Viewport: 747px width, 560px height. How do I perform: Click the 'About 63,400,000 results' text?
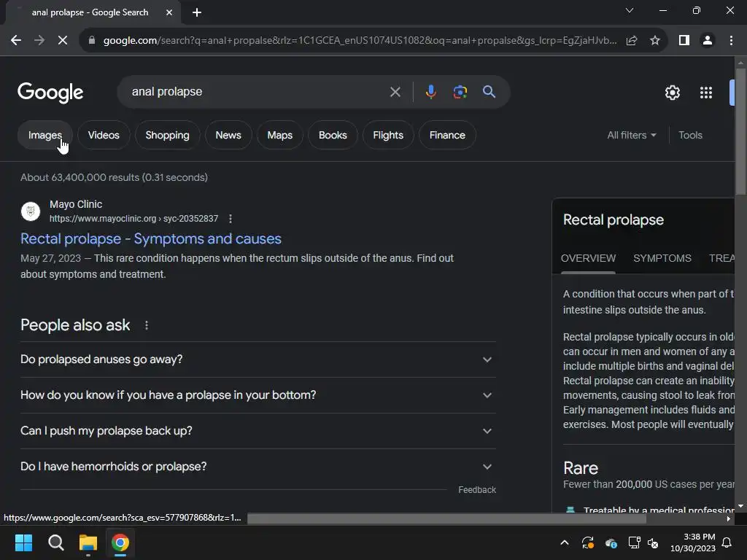pyautogui.click(x=114, y=178)
